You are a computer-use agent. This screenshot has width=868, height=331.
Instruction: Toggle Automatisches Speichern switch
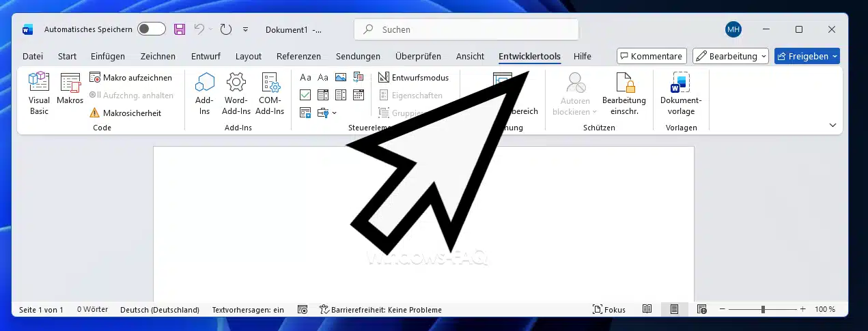click(x=151, y=29)
